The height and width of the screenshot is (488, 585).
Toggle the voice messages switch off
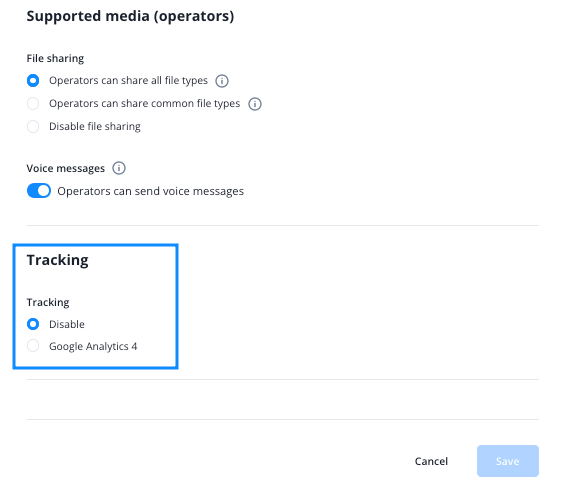39,191
